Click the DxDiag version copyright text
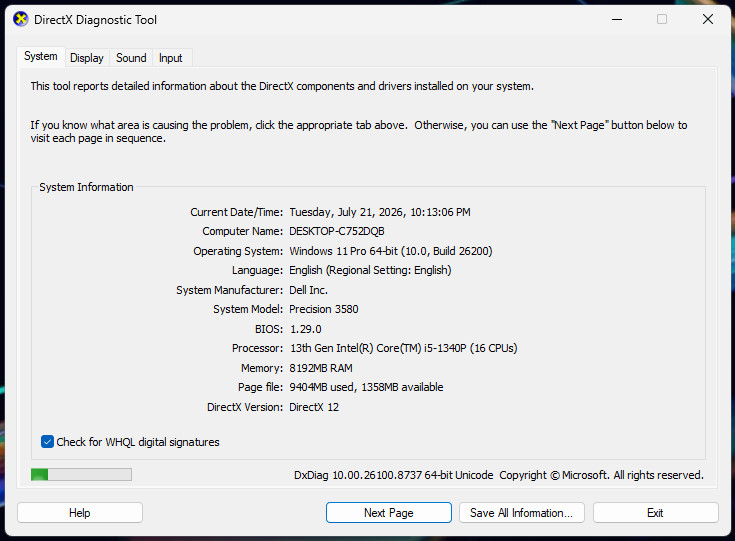This screenshot has width=735, height=541. (499, 475)
